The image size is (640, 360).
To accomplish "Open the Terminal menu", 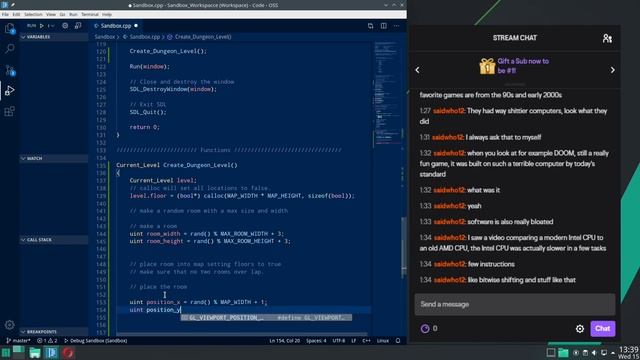I will pyautogui.click(x=90, y=14).
